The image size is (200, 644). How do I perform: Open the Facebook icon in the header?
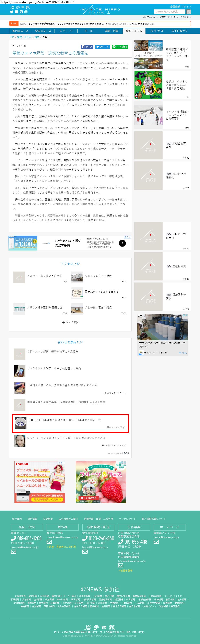click(16, 12)
